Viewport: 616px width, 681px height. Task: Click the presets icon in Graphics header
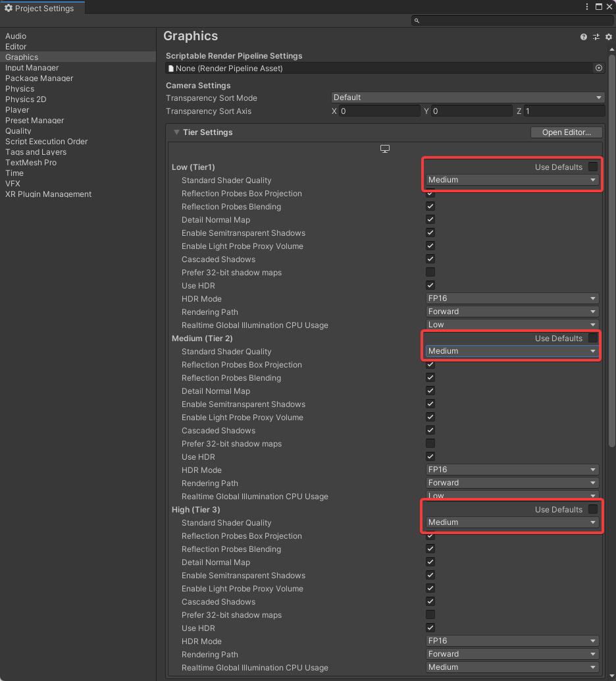coord(596,37)
